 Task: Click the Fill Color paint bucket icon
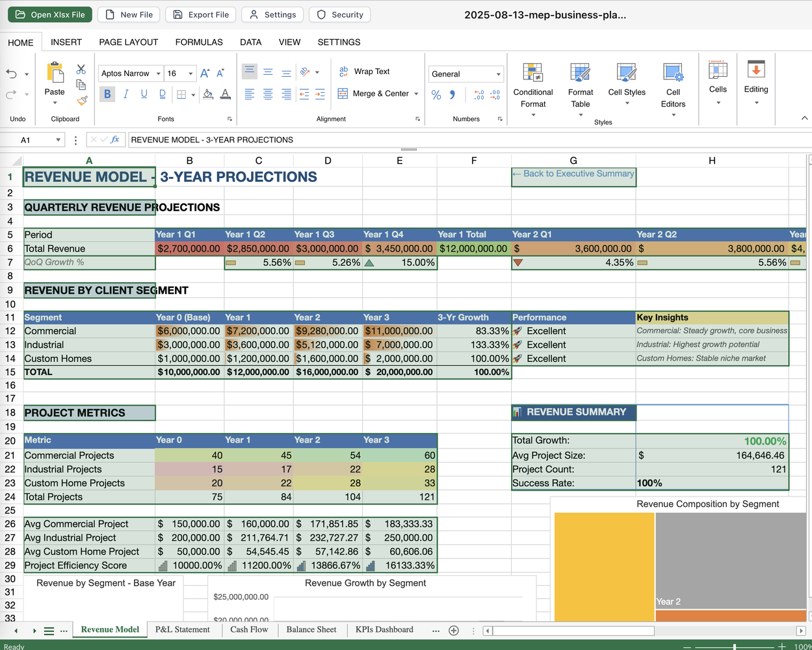(x=208, y=94)
